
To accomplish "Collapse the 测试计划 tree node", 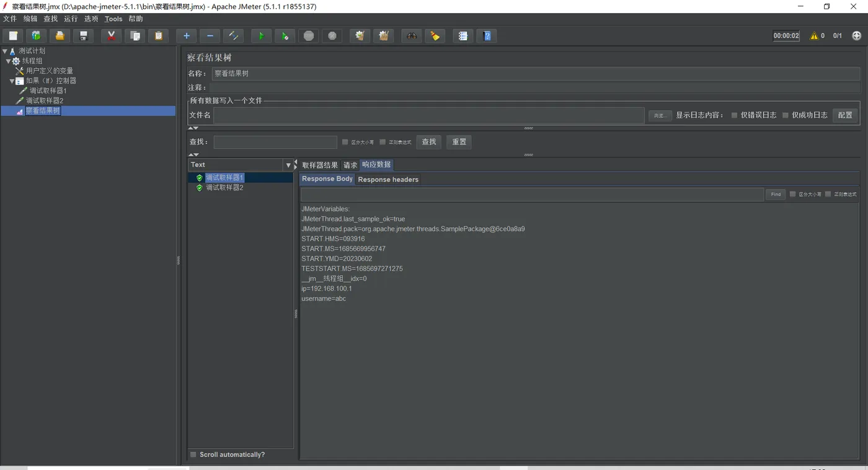I will click(5, 51).
